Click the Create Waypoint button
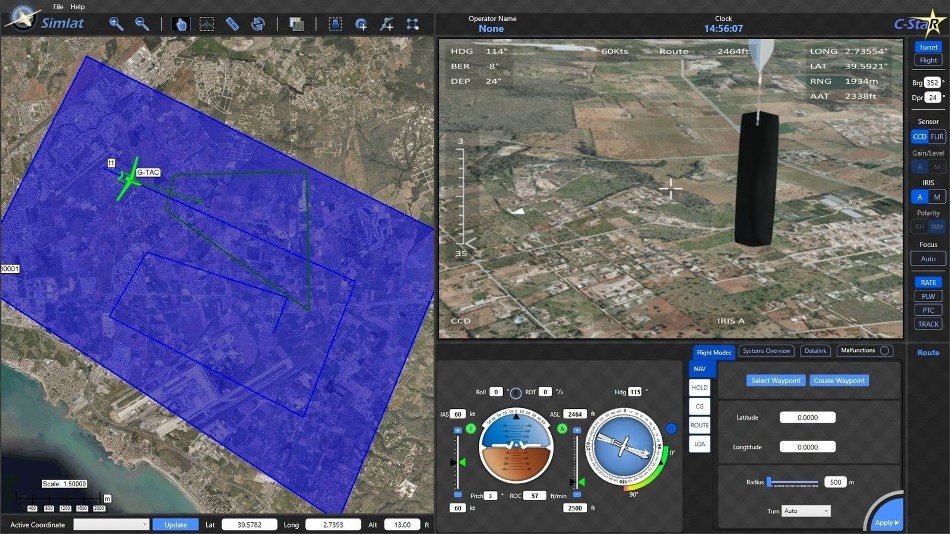The image size is (950, 534). 839,381
